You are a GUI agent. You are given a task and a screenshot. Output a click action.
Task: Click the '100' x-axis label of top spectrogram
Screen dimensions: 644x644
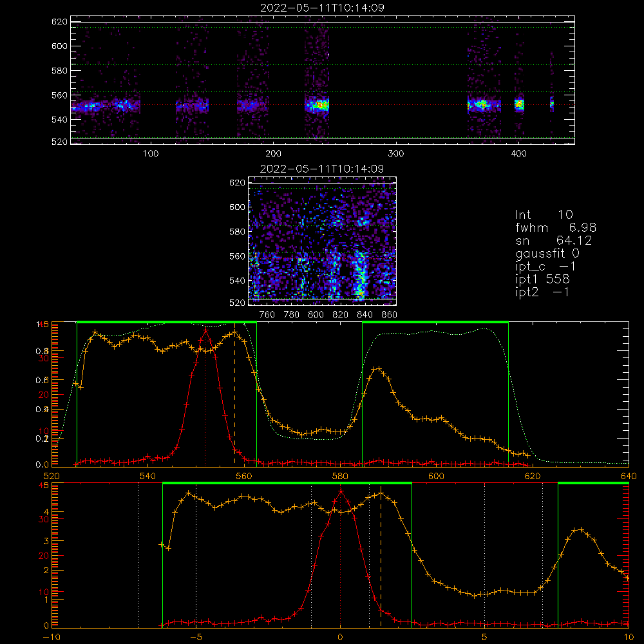[151, 154]
